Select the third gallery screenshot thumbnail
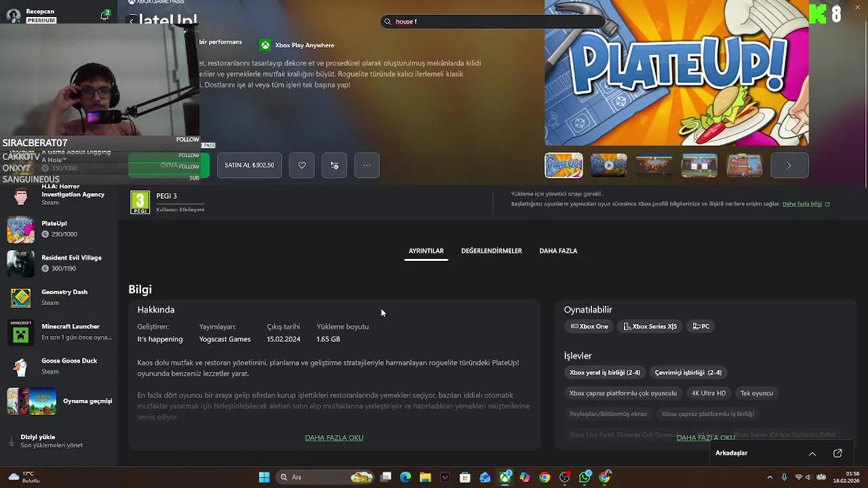This screenshot has width=868, height=488. (654, 165)
